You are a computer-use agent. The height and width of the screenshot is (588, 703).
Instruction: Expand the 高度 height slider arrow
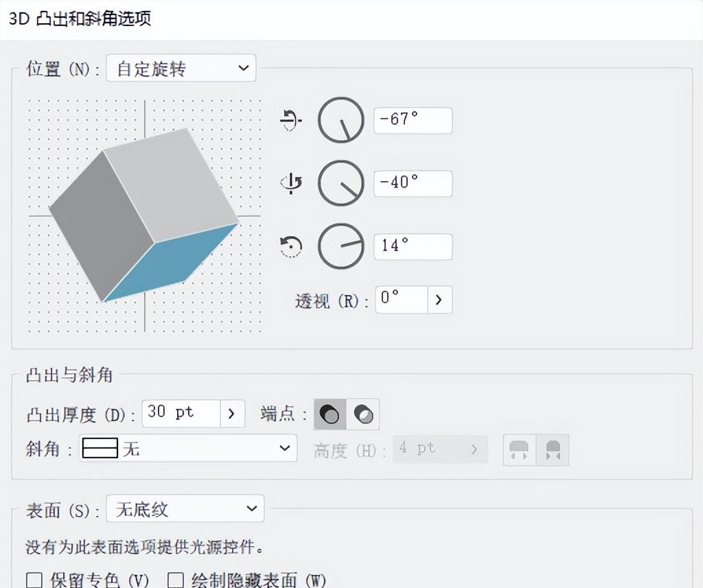pyautogui.click(x=475, y=449)
